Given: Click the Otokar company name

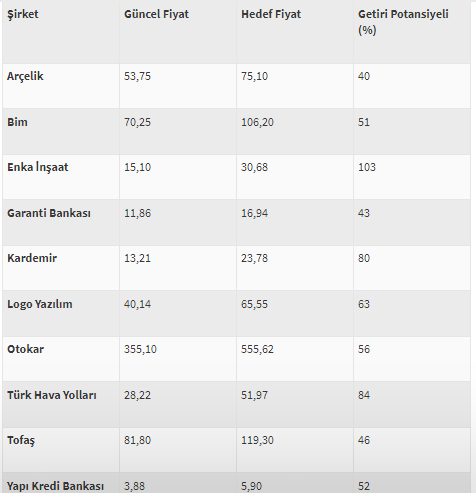Looking at the screenshot, I should [25, 349].
